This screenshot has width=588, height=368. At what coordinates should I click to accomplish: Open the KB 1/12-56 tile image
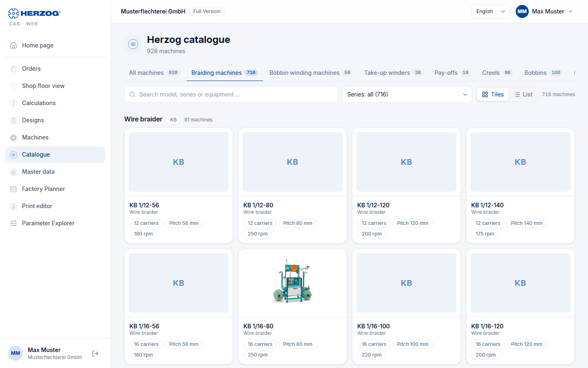coord(178,162)
